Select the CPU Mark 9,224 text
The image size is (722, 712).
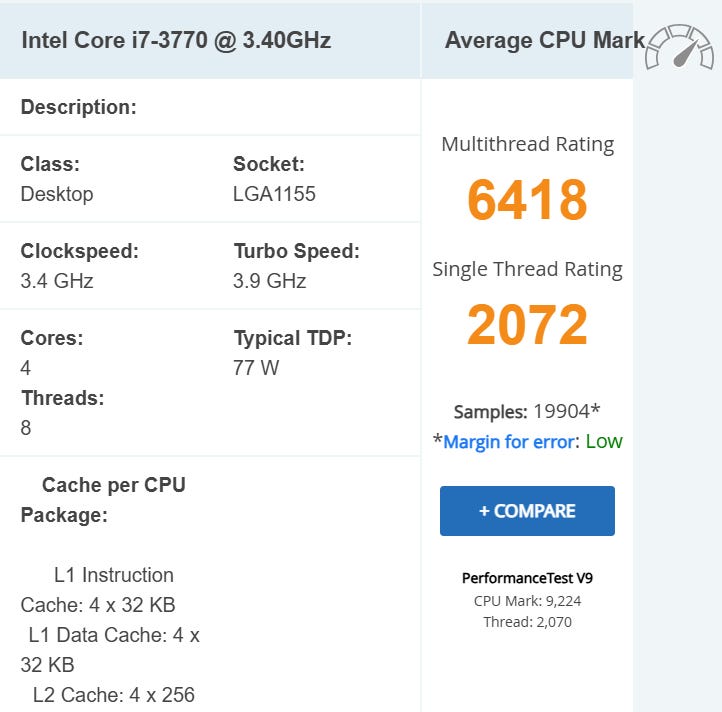527,601
